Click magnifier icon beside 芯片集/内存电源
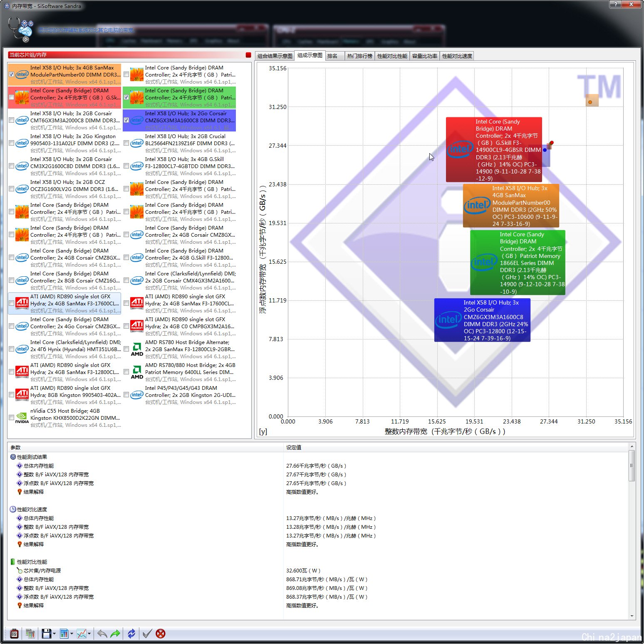 (x=20, y=570)
